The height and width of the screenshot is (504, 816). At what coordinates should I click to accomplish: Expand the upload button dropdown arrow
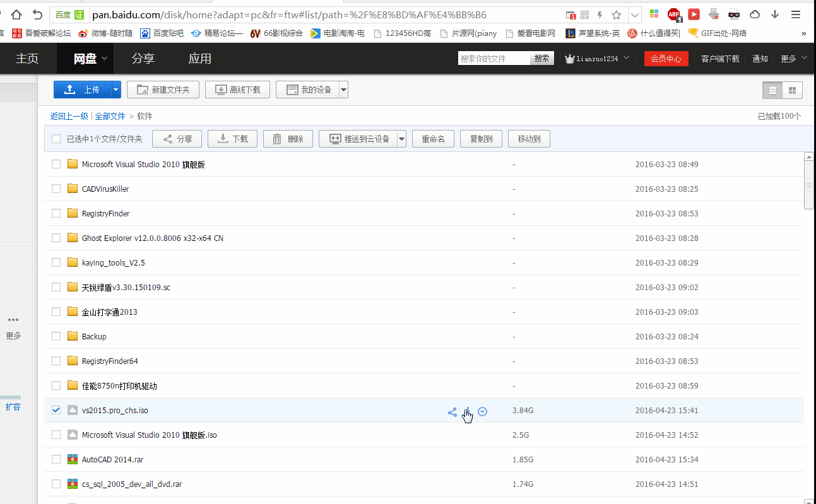pyautogui.click(x=116, y=90)
